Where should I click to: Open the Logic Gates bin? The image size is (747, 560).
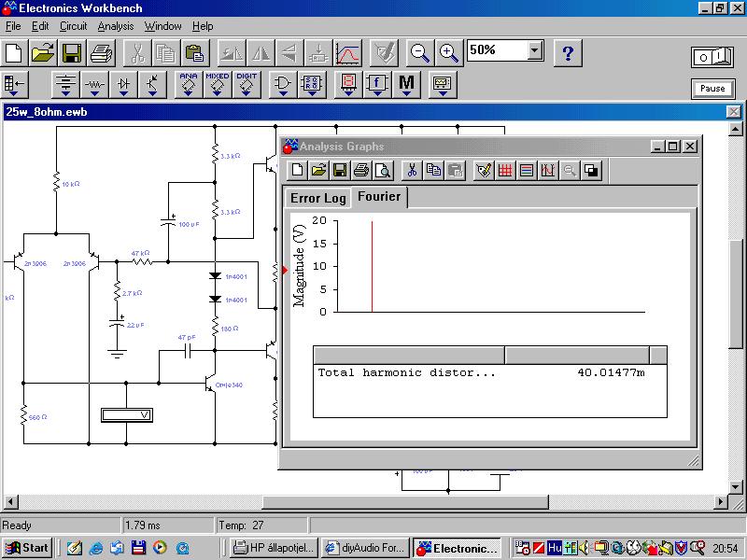click(x=283, y=85)
